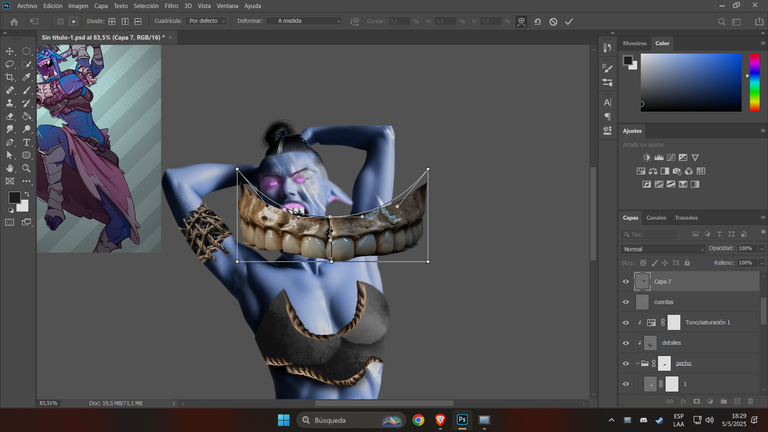Viewport: 768px width, 432px height.
Task: Open Google Chrome from the taskbar
Action: [x=418, y=420]
